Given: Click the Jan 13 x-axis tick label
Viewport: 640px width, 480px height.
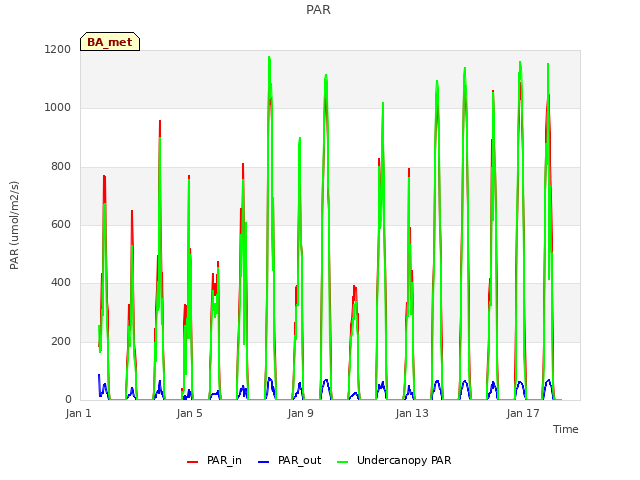Looking at the screenshot, I should tap(412, 413).
